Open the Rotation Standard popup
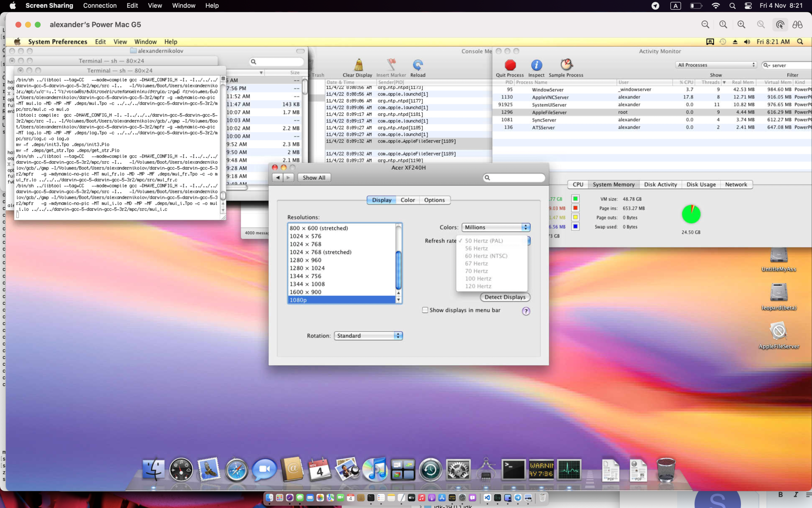The width and height of the screenshot is (812, 508). (x=368, y=336)
